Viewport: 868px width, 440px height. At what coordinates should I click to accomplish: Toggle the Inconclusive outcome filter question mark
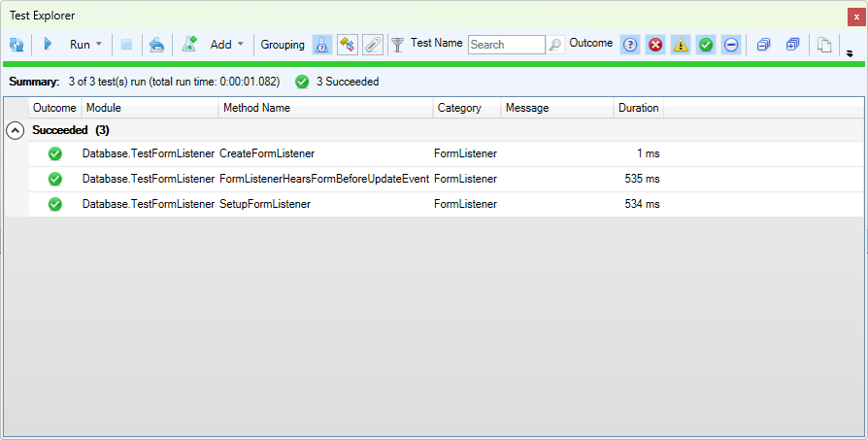click(630, 45)
